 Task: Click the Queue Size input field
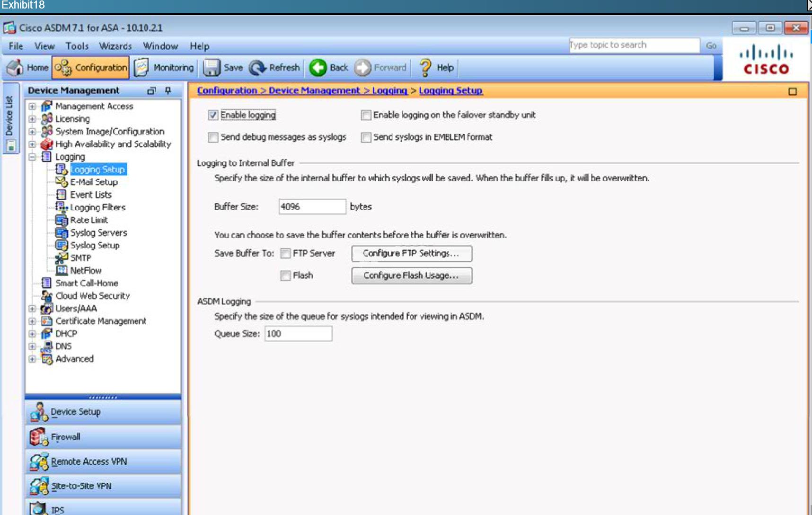(x=299, y=334)
